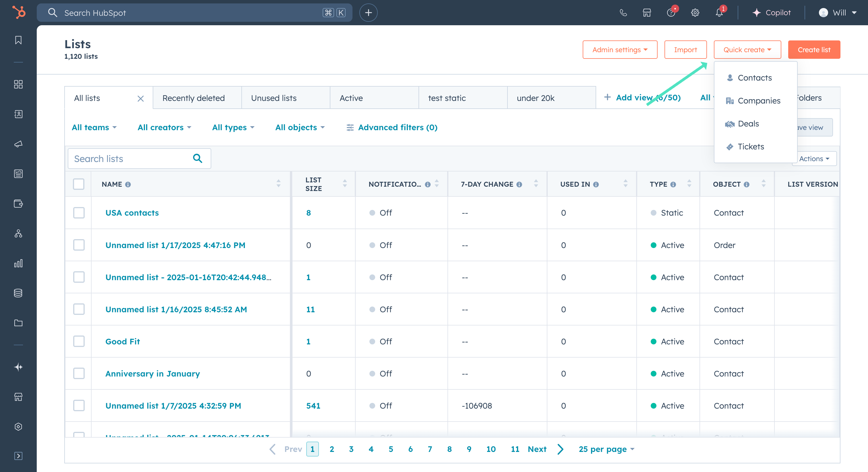
Task: Close the All lists tab
Action: click(141, 99)
